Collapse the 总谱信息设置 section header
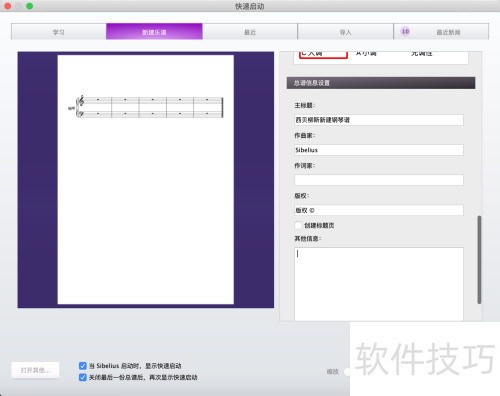 [x=381, y=83]
